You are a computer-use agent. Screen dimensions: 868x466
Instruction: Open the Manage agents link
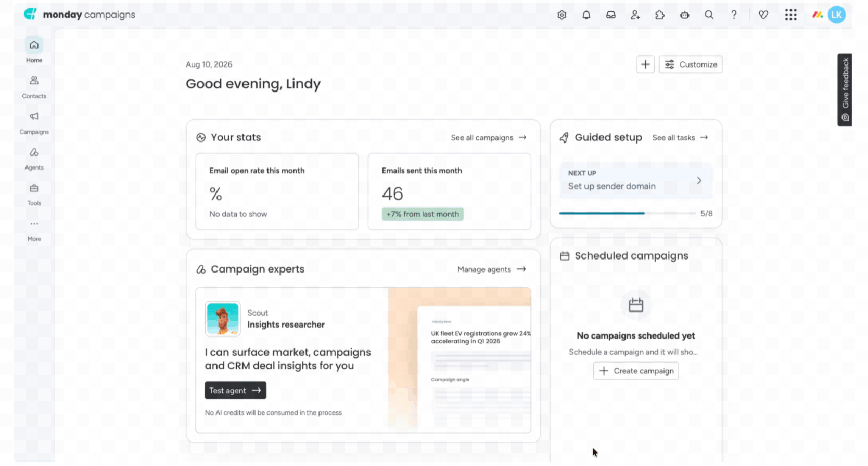[492, 269]
